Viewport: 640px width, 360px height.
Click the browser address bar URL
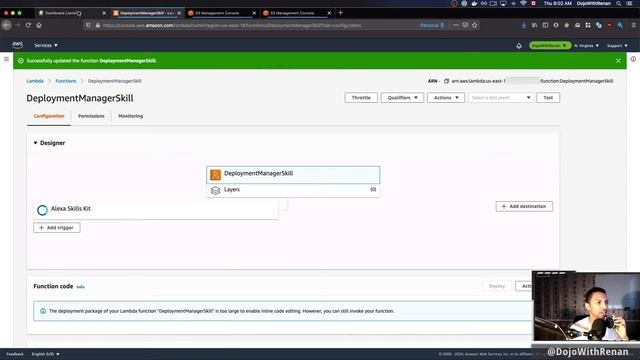pyautogui.click(x=232, y=25)
